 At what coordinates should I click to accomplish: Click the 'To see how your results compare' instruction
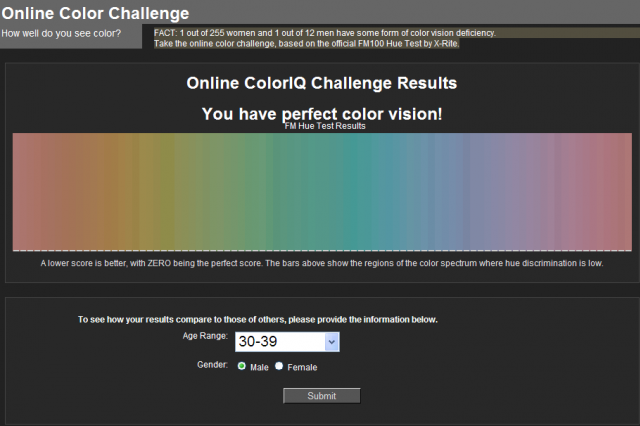coord(258,320)
